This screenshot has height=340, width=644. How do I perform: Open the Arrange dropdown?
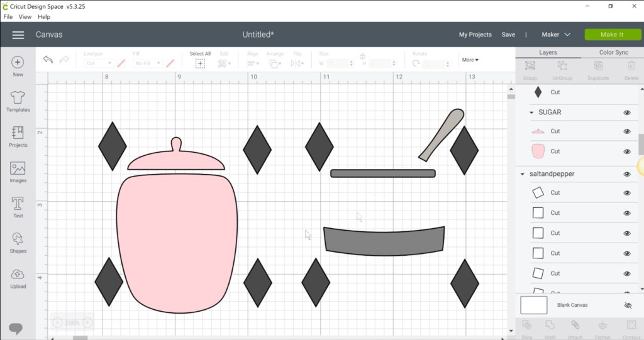click(x=275, y=63)
